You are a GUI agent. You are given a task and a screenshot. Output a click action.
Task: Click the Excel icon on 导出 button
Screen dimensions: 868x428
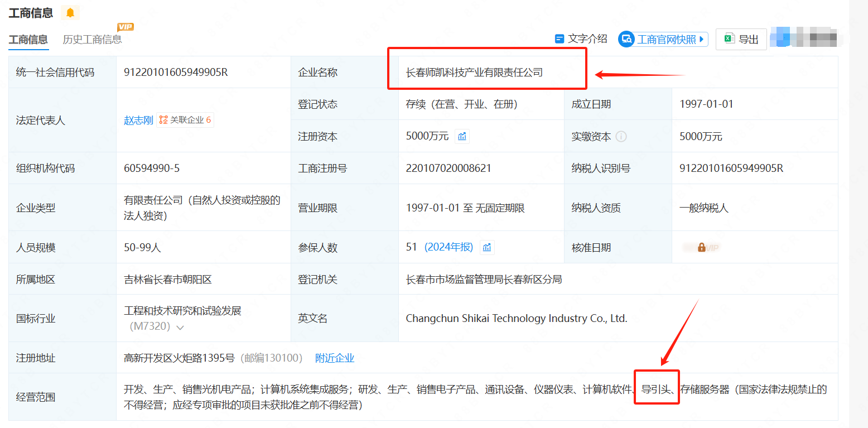pos(729,39)
